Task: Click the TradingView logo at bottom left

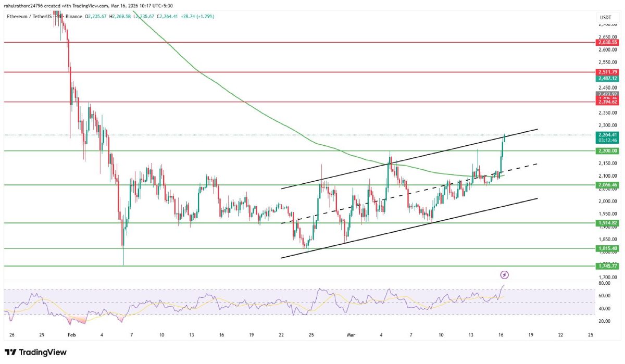Action: click(35, 353)
